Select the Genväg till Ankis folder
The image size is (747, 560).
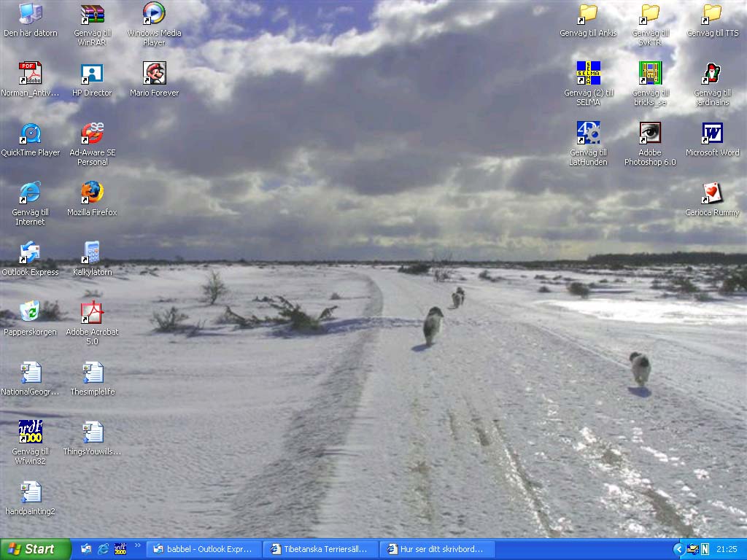(x=588, y=14)
